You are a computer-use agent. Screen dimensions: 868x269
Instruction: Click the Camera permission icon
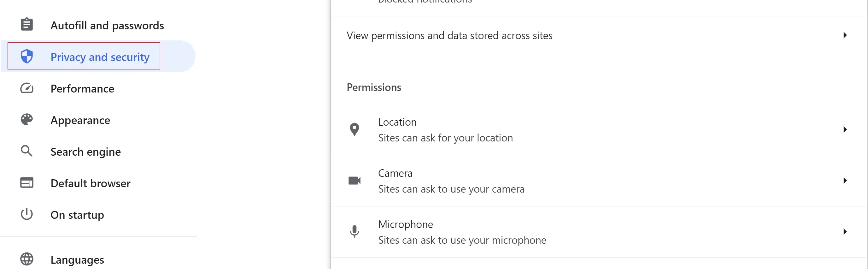tap(355, 181)
